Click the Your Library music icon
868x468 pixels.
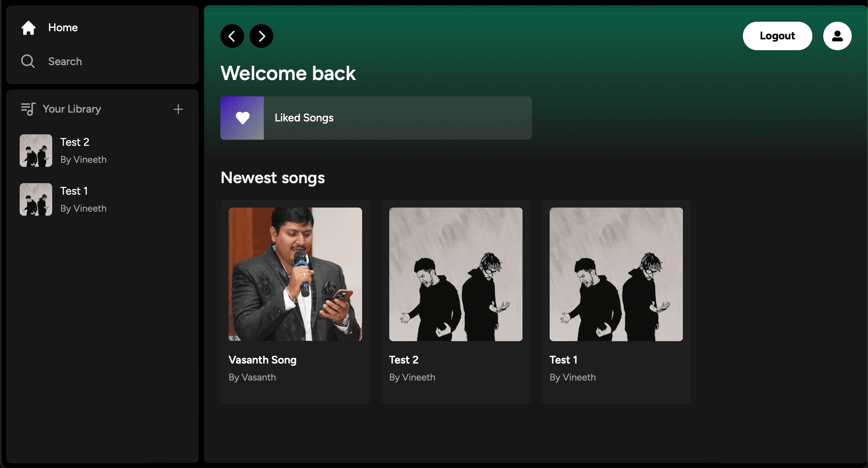pyautogui.click(x=28, y=109)
